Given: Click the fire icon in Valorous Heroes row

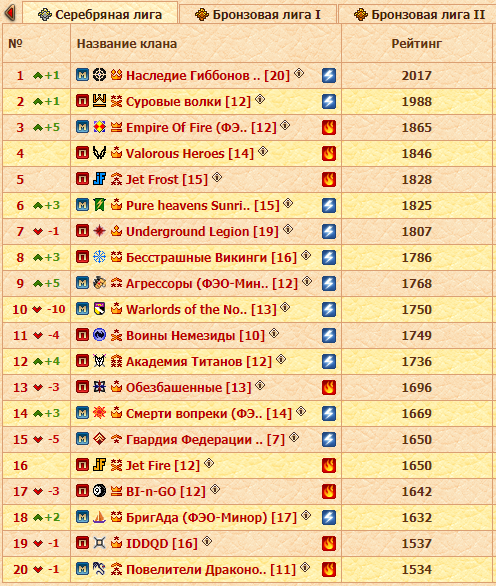Looking at the screenshot, I should pos(329,154).
